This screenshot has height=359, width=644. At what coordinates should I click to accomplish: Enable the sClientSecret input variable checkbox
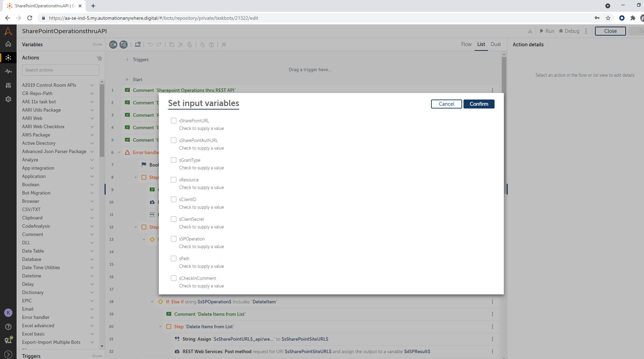coord(174,219)
